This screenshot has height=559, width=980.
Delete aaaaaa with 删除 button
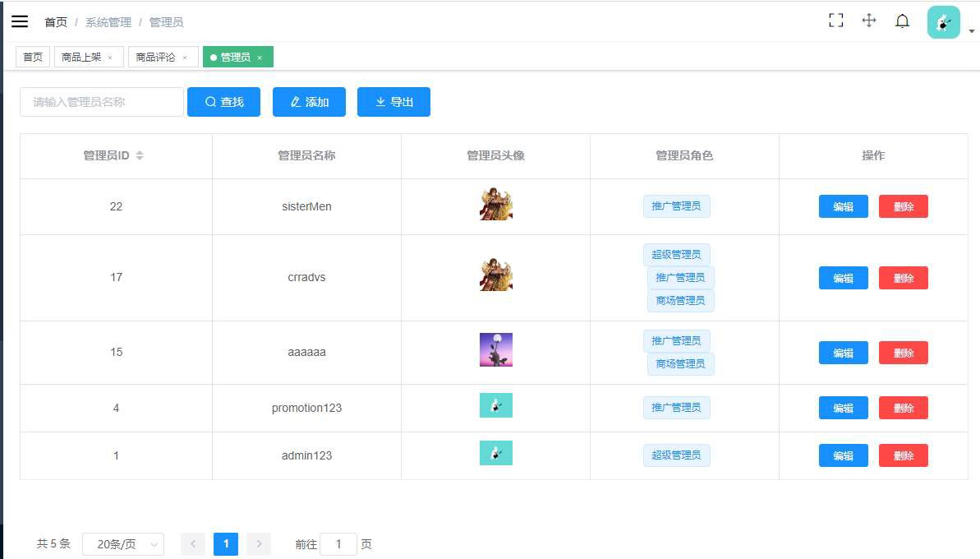pyautogui.click(x=903, y=353)
